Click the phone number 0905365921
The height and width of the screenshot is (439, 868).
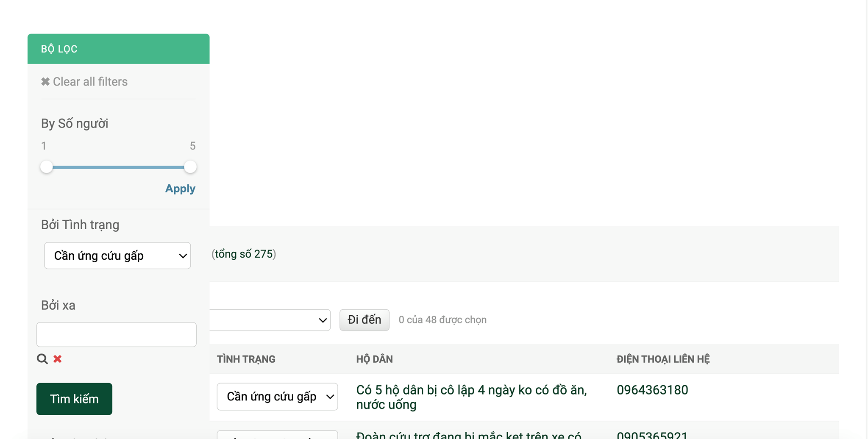pyautogui.click(x=652, y=435)
